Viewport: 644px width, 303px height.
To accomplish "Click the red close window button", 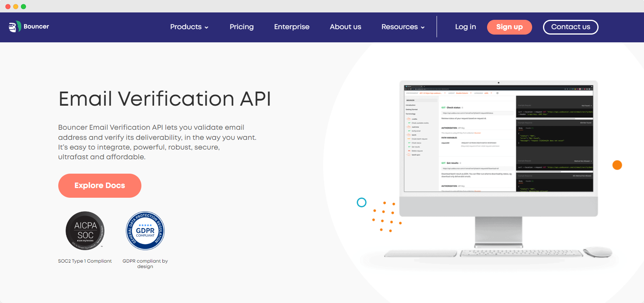I will tap(8, 7).
